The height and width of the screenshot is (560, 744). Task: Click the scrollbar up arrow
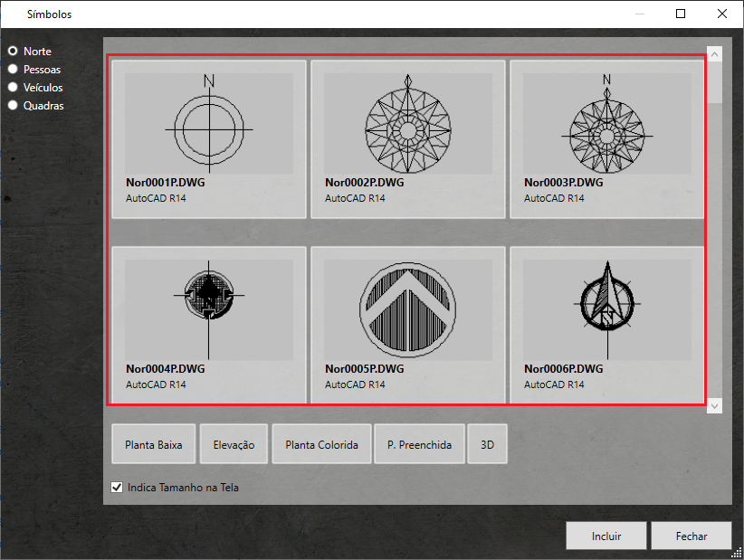coord(714,54)
